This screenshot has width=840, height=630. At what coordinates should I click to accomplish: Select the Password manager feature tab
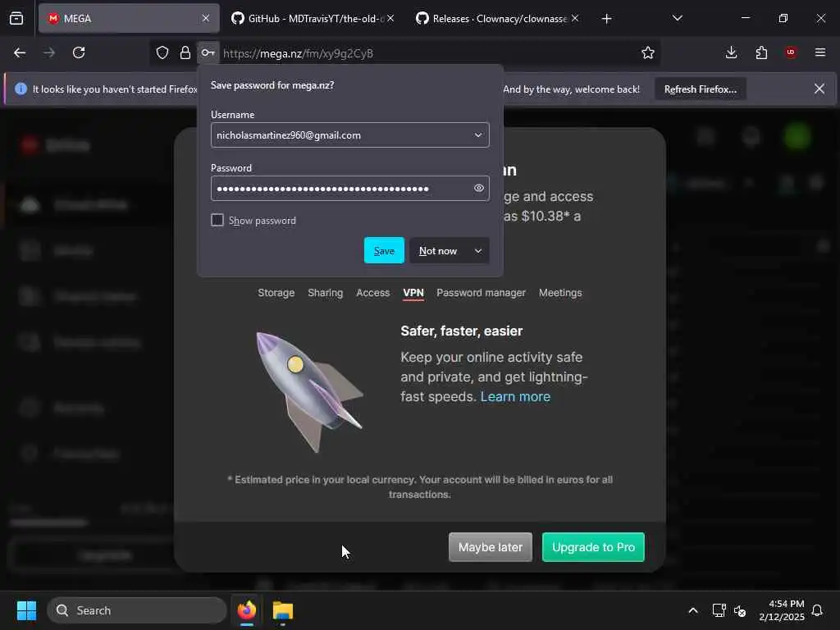pyautogui.click(x=481, y=293)
